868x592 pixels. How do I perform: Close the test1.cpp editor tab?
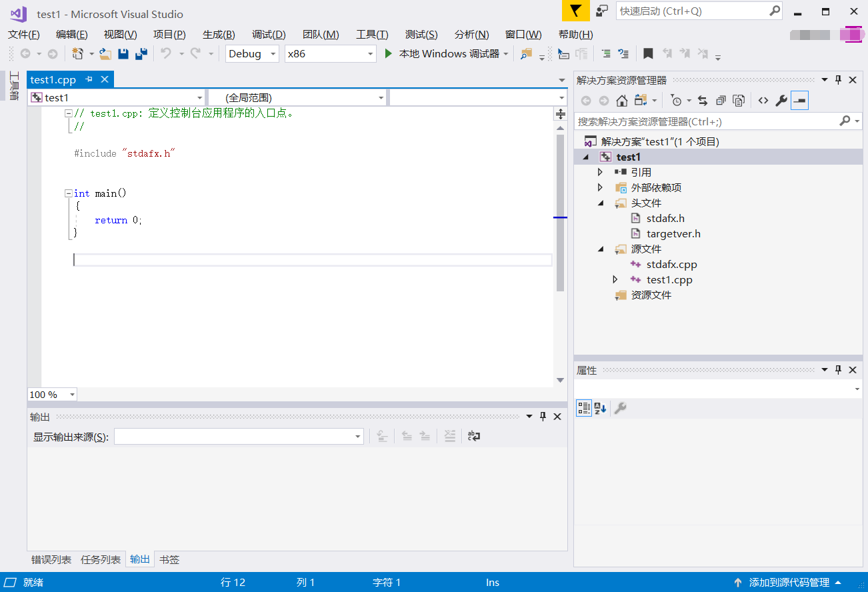pyautogui.click(x=105, y=79)
